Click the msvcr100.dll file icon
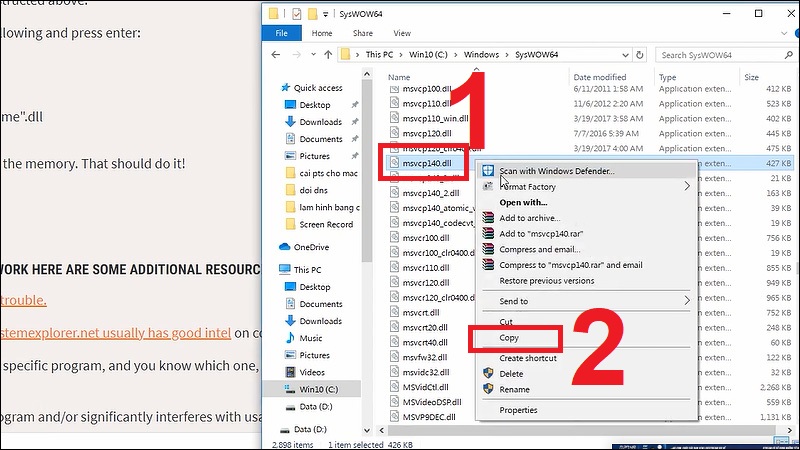This screenshot has height=450, width=800. (394, 238)
